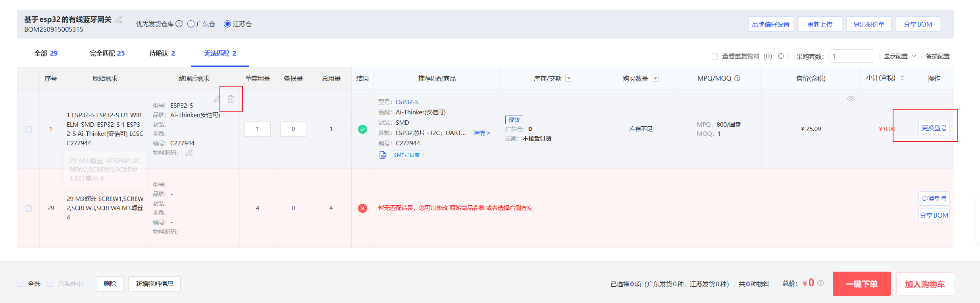Edit 物料编码 pencil icon in row 1
Screen dimensions: 980x303
click(189, 153)
